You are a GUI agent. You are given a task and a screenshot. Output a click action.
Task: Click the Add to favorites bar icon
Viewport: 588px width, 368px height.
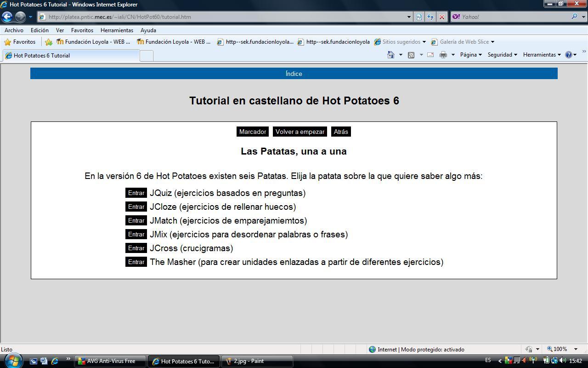click(49, 42)
